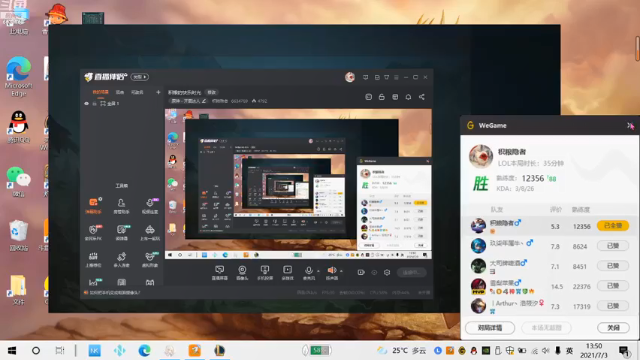
Task: Open the WeChat desktop shortcut
Action: coord(18,182)
